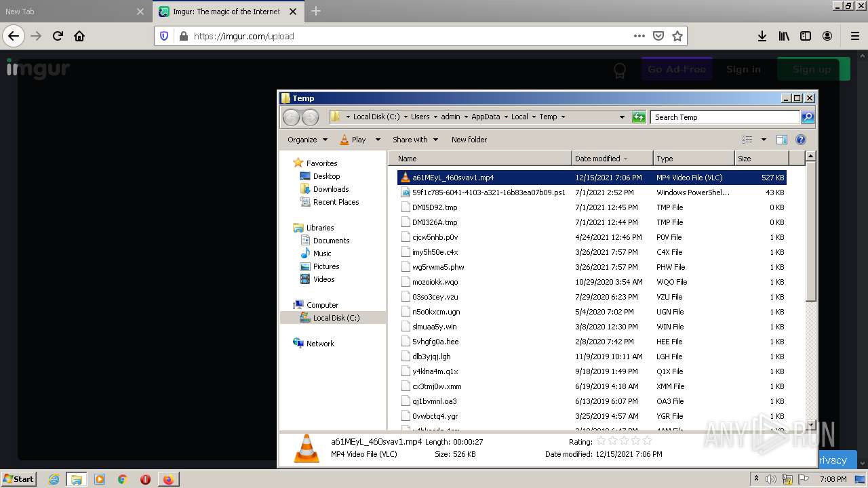868x488 pixels.
Task: Reload the page in Firefox
Action: [58, 36]
